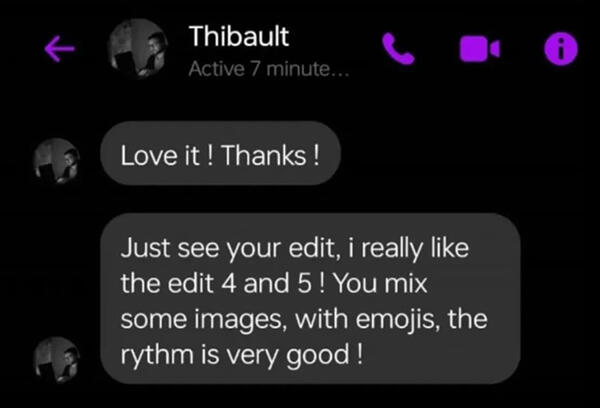Click the line 'rythm is very good !'
Screen dimensions: 600x408
coord(241,355)
